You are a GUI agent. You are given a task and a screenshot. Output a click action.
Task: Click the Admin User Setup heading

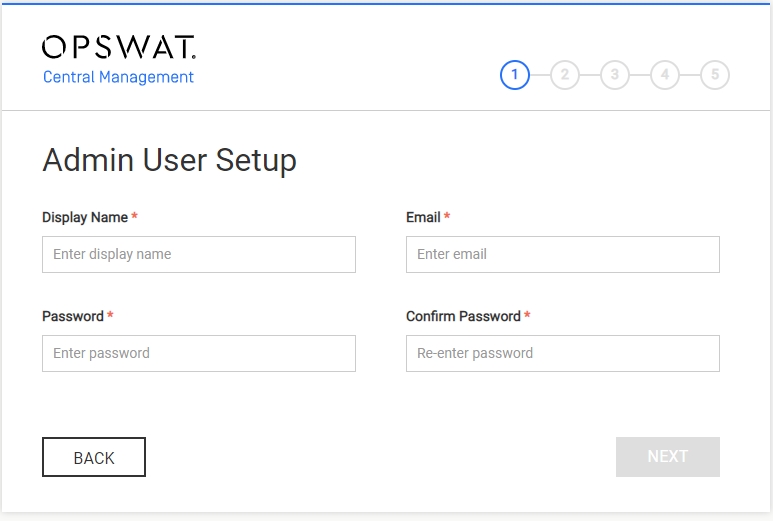pyautogui.click(x=169, y=160)
